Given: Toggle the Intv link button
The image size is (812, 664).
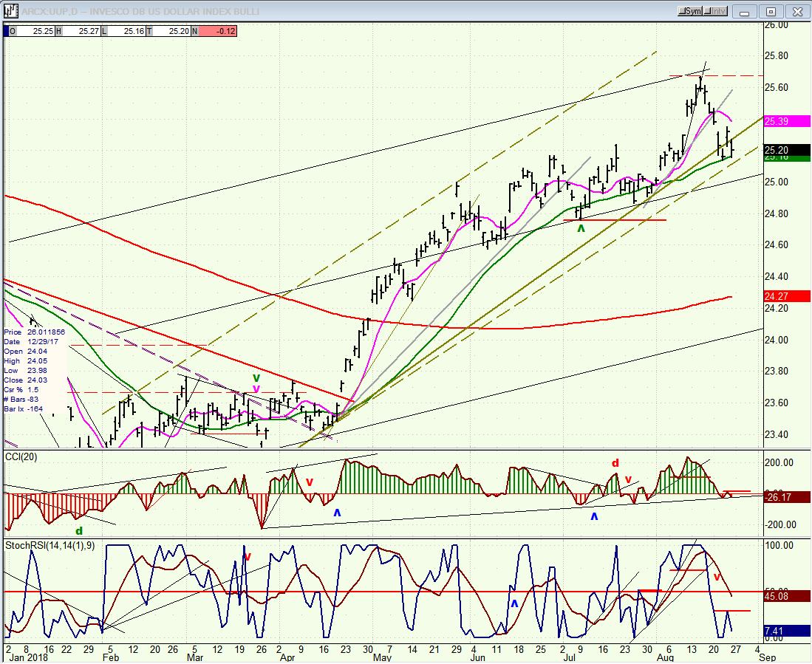Looking at the screenshot, I should (716, 11).
